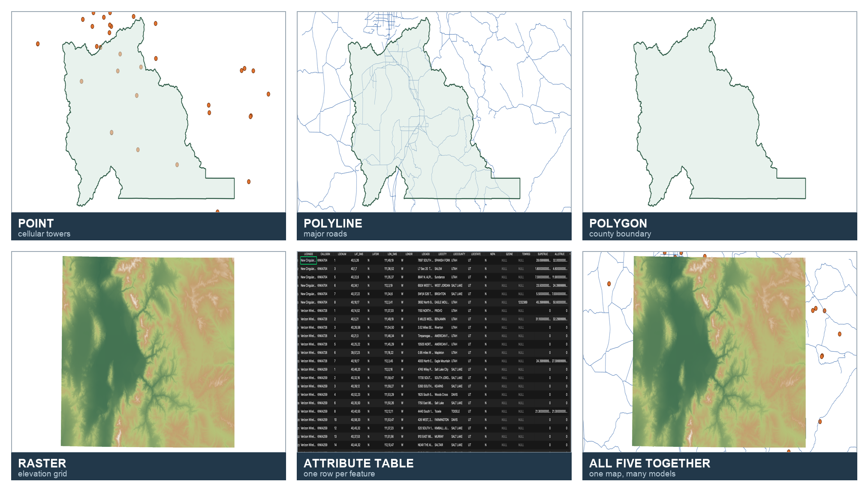This screenshot has height=491, width=868.
Task: Select the CALLSIGN column header
Action: pyautogui.click(x=325, y=254)
